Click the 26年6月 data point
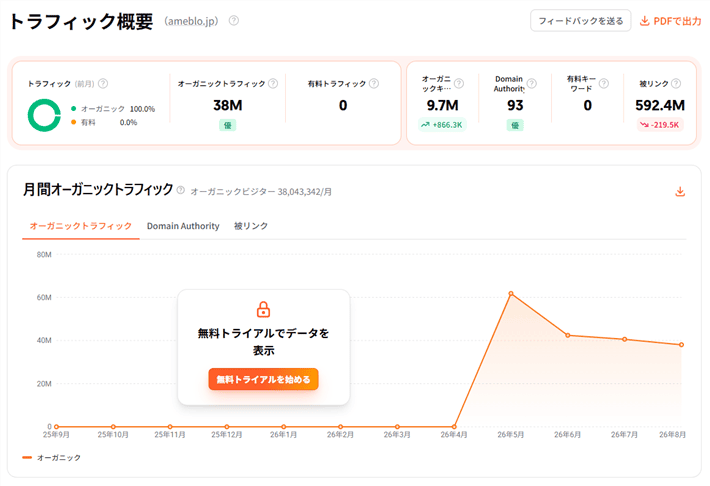Viewport: 710px width, 486px height. tap(568, 336)
